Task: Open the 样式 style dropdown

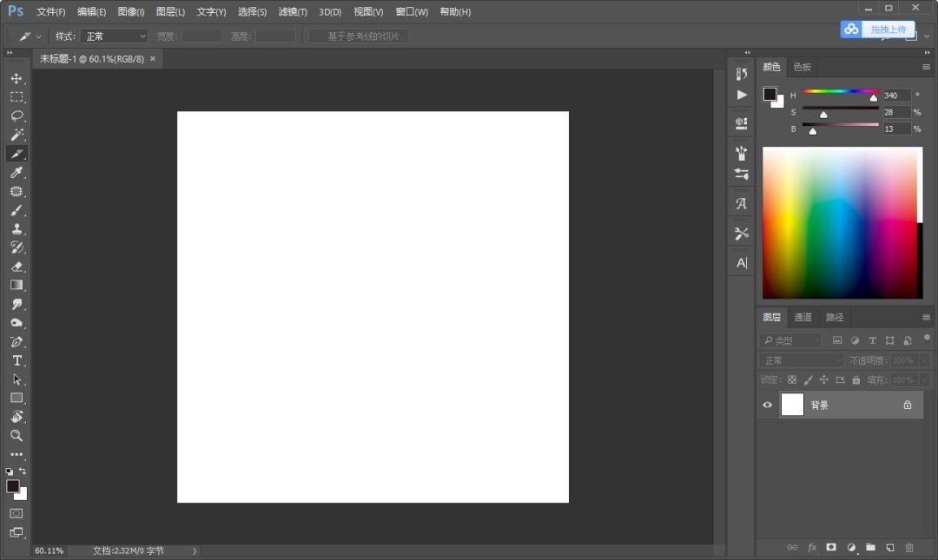Action: 114,36
